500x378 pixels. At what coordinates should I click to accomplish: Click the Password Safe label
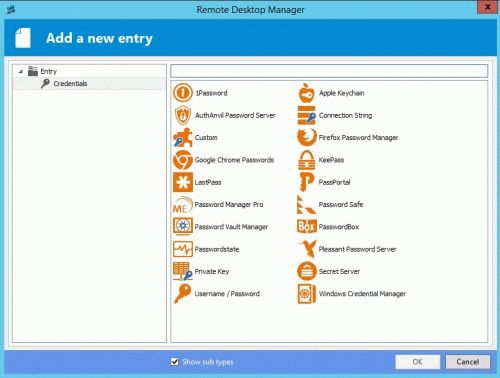[341, 205]
